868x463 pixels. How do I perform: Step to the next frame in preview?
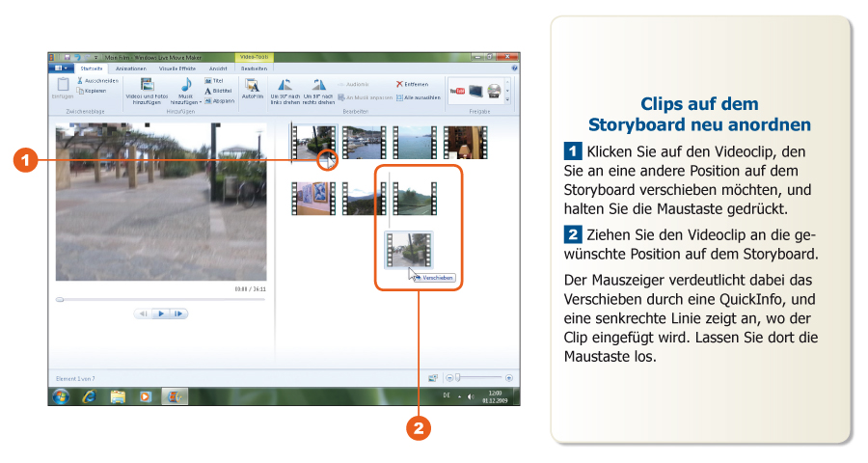pyautogui.click(x=178, y=313)
